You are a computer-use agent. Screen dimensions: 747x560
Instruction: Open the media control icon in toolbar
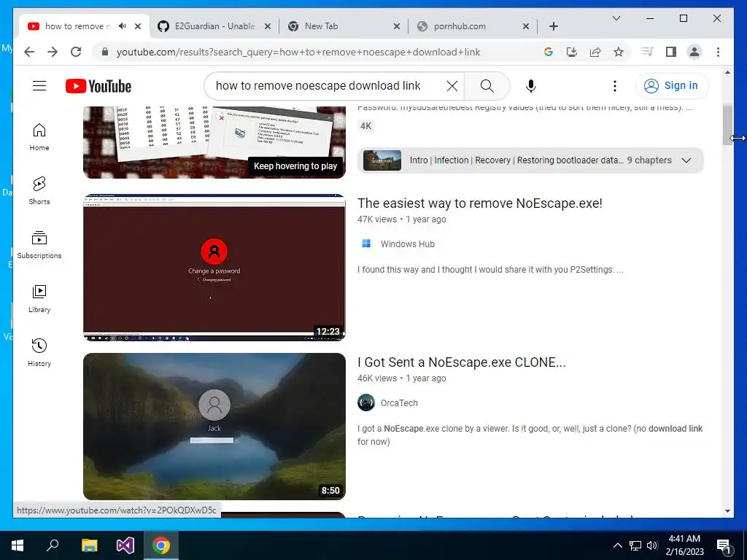(647, 52)
